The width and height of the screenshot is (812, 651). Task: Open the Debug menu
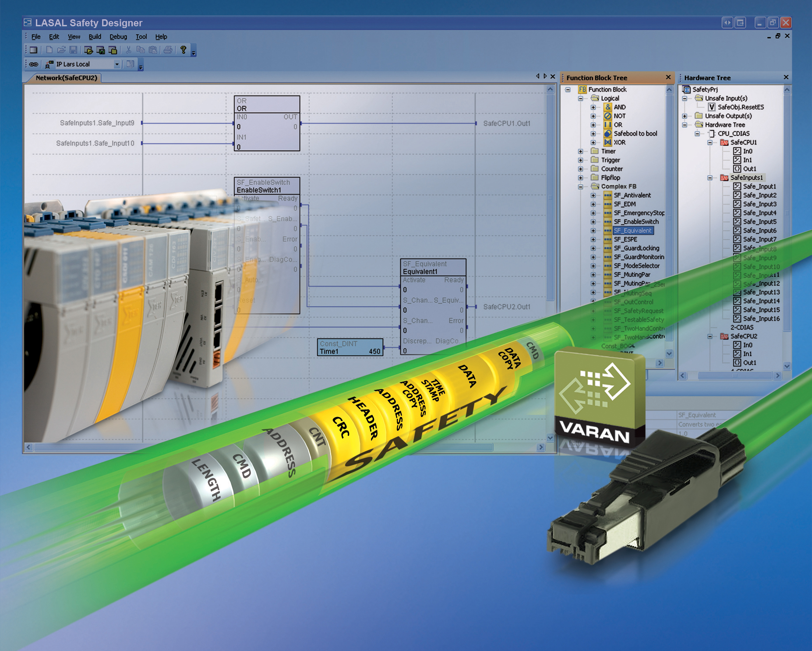(x=118, y=37)
